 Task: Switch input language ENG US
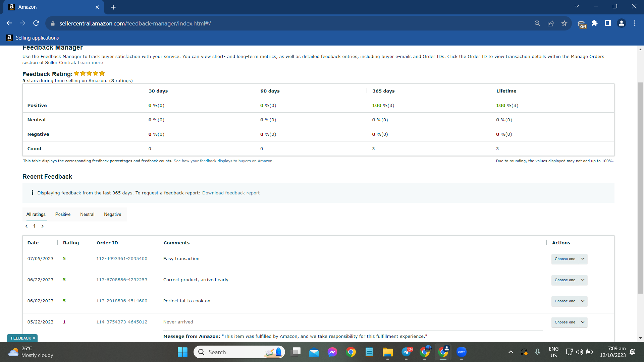click(x=554, y=352)
